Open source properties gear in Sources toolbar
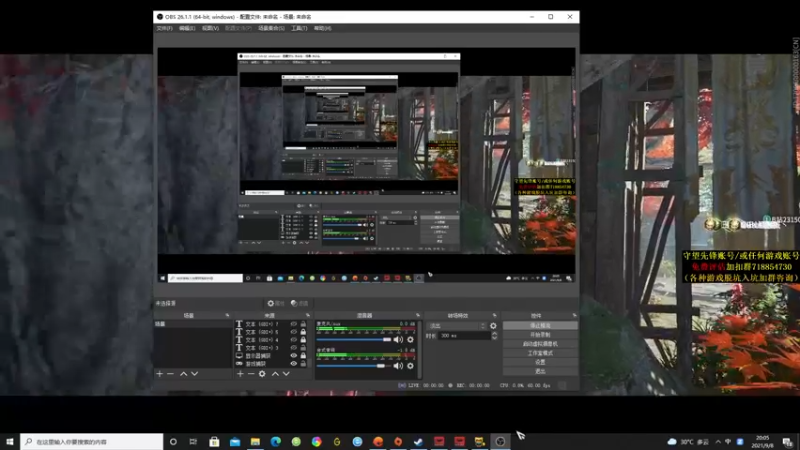 (262, 374)
